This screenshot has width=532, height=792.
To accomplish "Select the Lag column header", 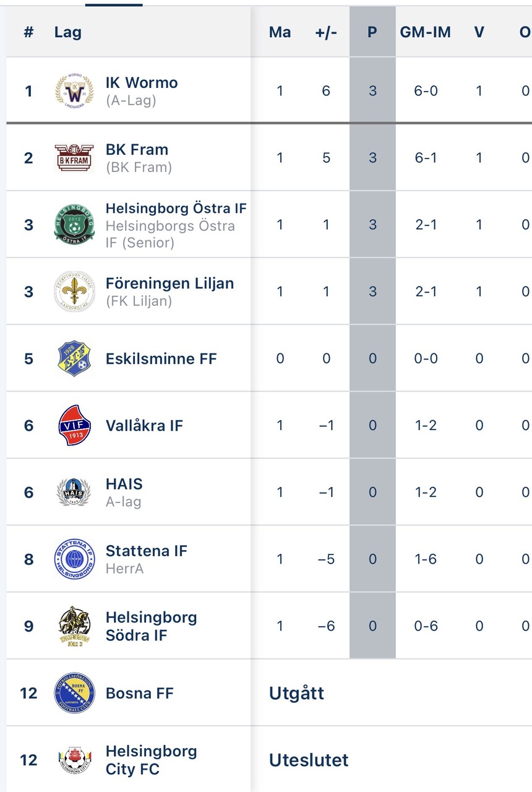I will 68,32.
